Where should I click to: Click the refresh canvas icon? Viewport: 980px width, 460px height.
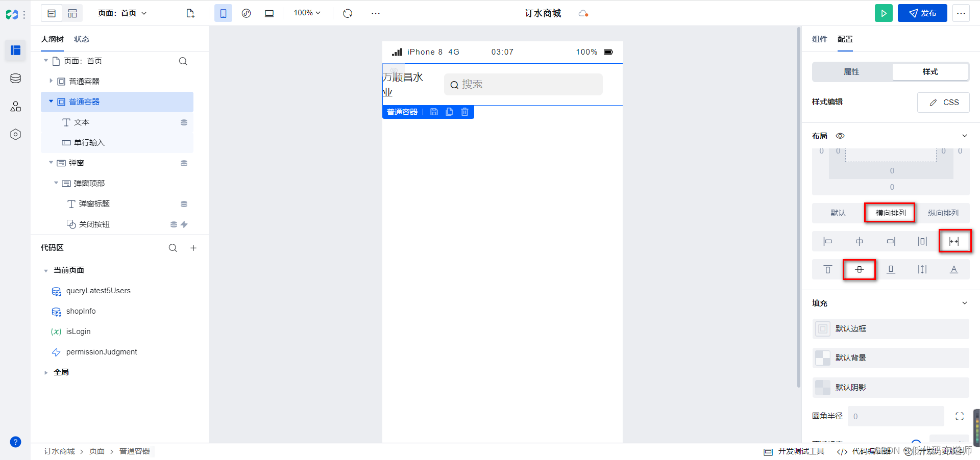(348, 13)
